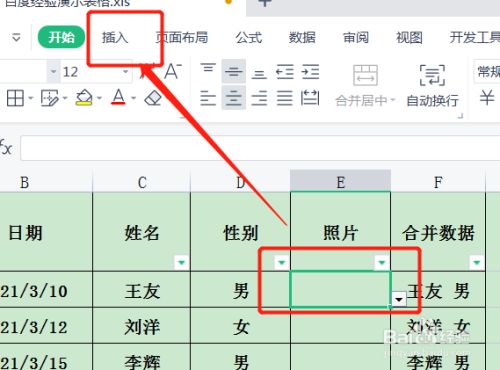Click the 合并居中 merge icon
The image size is (500, 370).
pyautogui.click(x=365, y=75)
